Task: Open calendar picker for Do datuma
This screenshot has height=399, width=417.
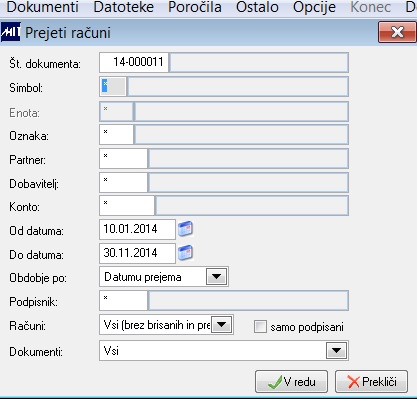Action: pyautogui.click(x=185, y=253)
